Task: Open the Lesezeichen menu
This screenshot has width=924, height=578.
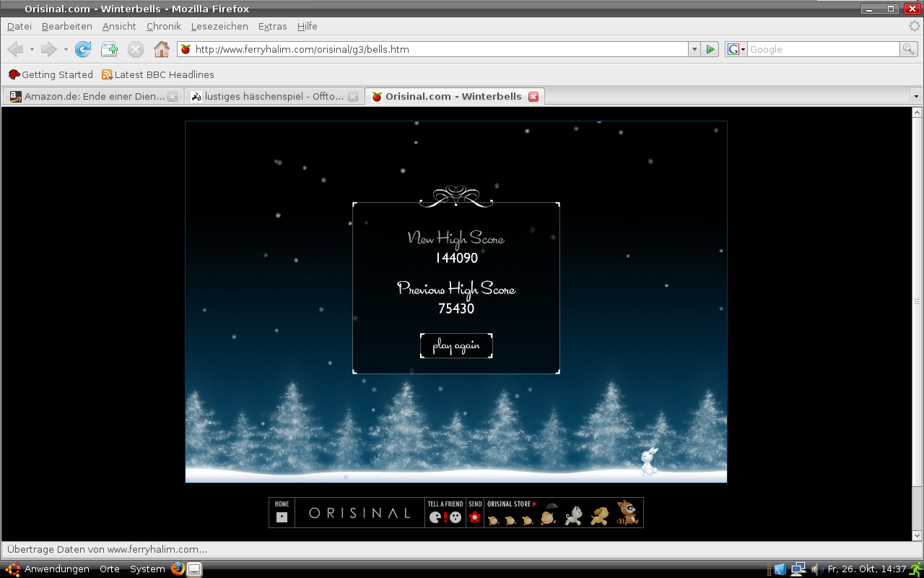Action: point(219,26)
